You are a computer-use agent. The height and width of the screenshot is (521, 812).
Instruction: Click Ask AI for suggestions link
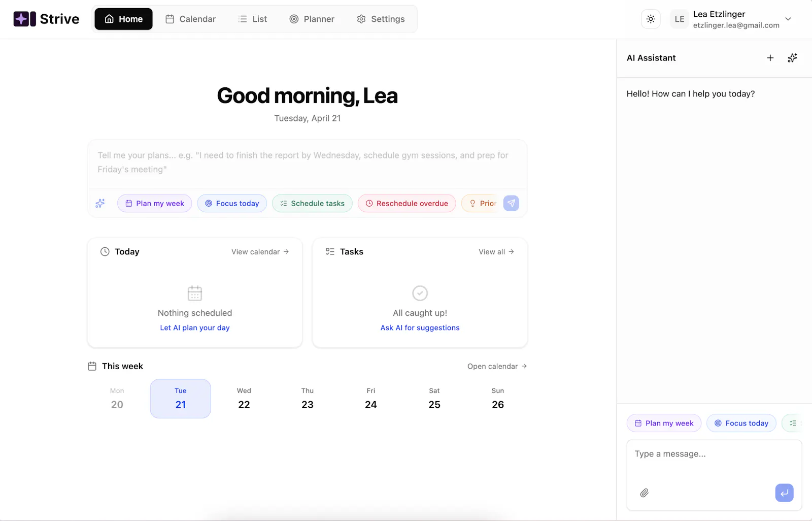[x=420, y=328]
